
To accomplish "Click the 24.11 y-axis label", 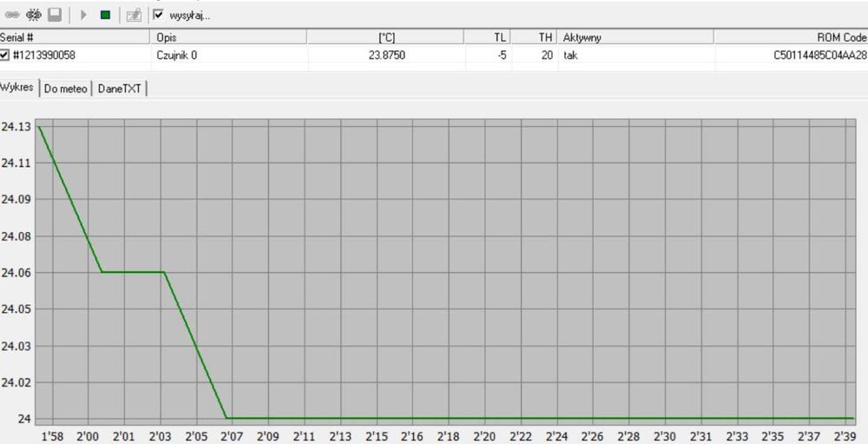I will coord(16,163).
